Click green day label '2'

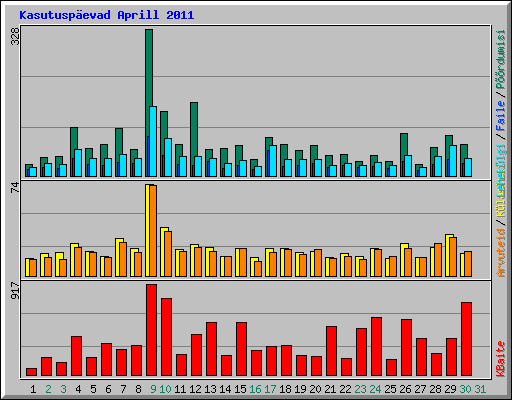(x=48, y=389)
